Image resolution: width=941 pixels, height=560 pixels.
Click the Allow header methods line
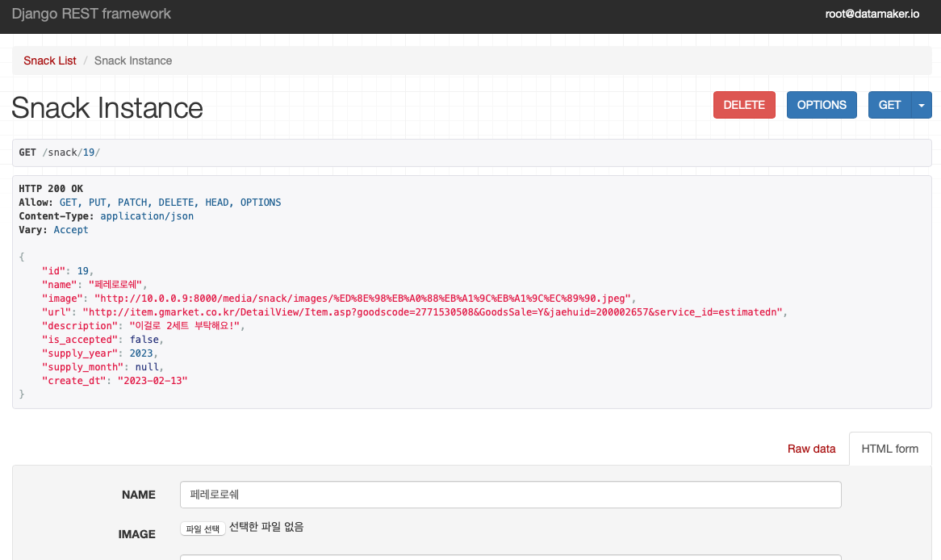tap(150, 203)
